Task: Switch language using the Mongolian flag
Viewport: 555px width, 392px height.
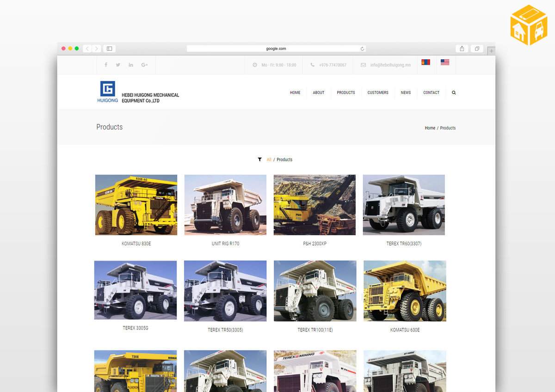Action: tap(425, 62)
